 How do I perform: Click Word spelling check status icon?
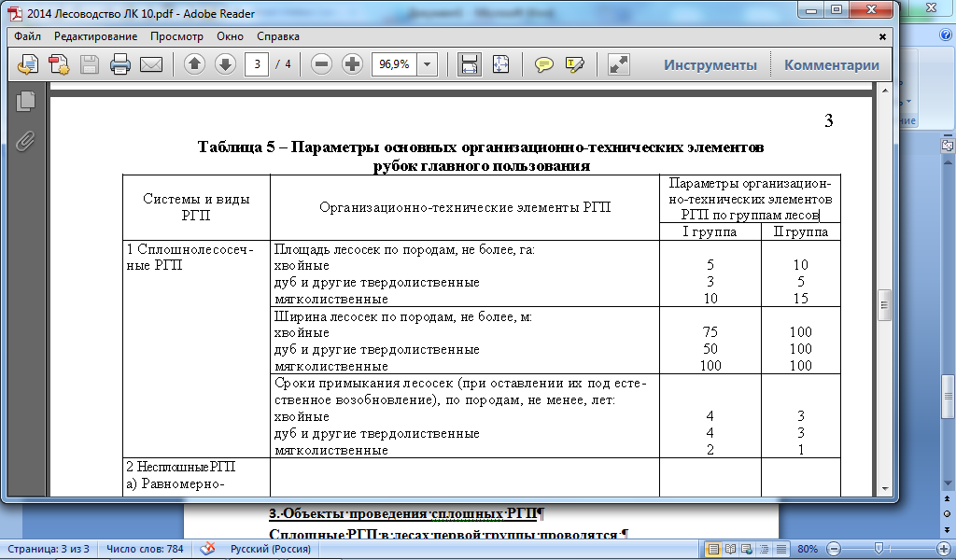[x=207, y=549]
